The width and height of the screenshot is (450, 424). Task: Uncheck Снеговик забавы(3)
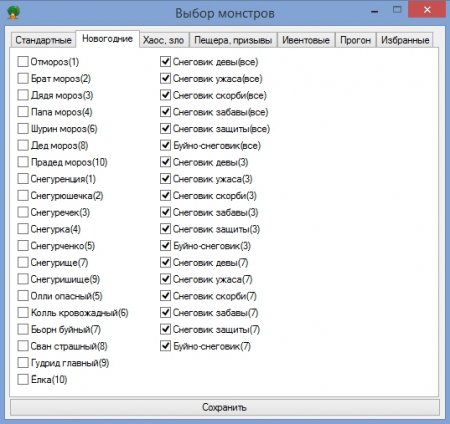point(165,212)
